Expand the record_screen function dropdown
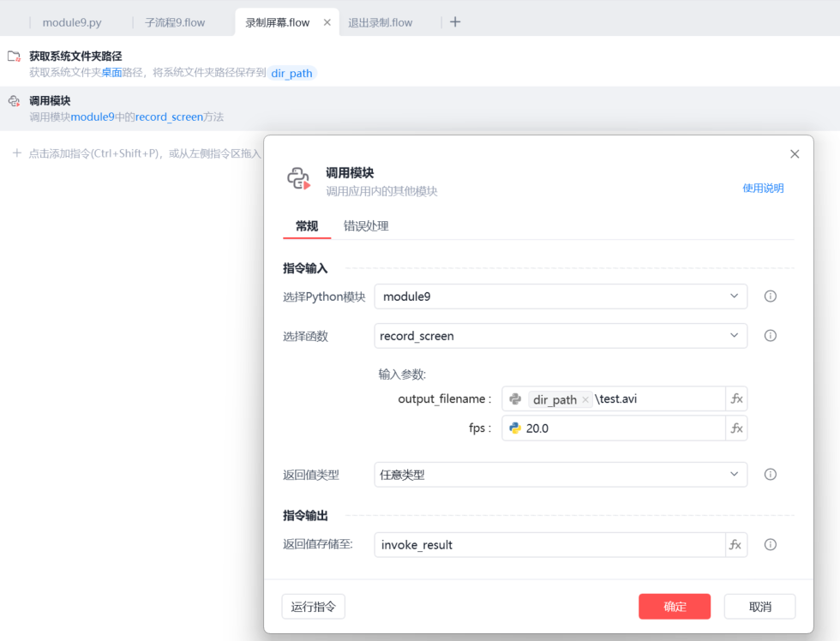The width and height of the screenshot is (840, 641). click(x=561, y=336)
